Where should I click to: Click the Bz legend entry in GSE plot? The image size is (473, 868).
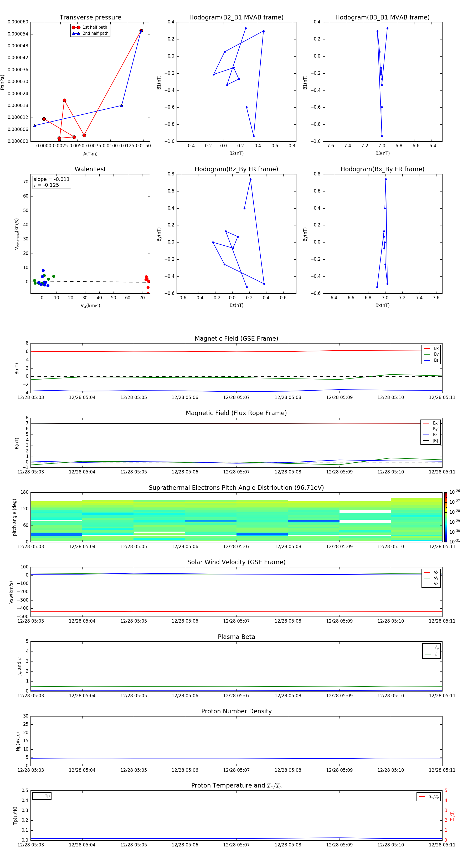point(431,360)
